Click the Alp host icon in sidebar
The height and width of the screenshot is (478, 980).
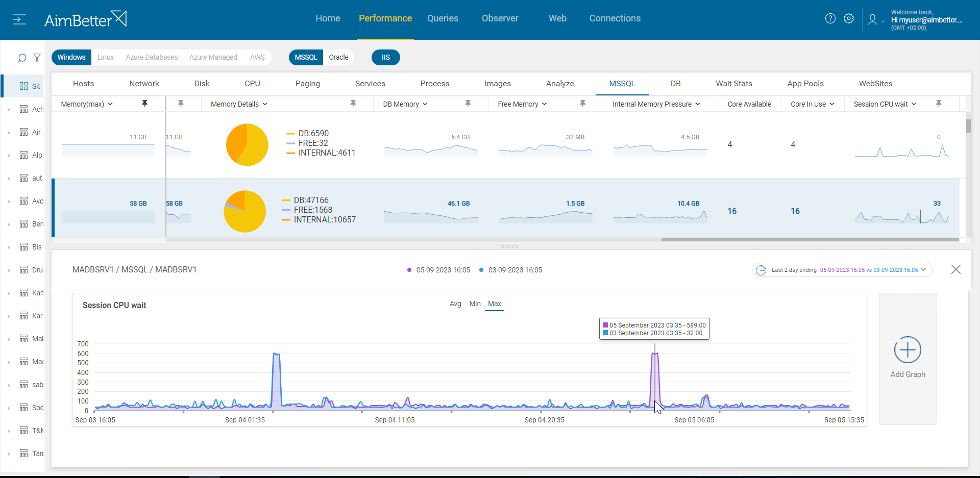click(x=23, y=155)
